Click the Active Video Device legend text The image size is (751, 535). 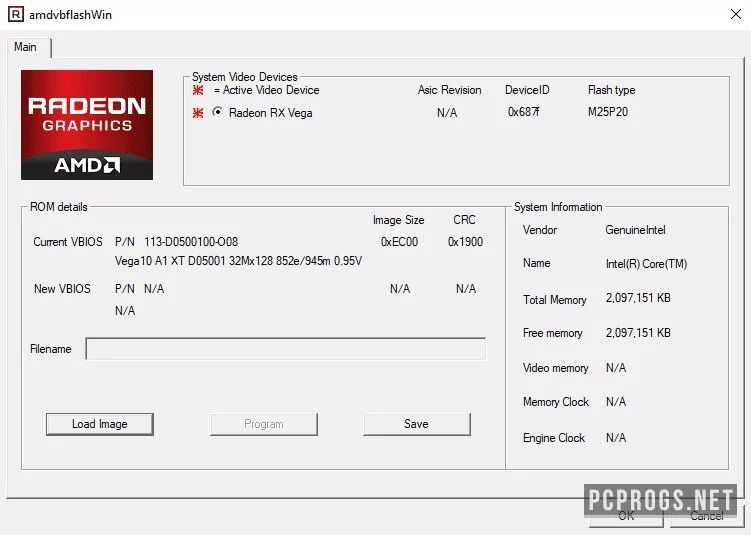point(266,90)
